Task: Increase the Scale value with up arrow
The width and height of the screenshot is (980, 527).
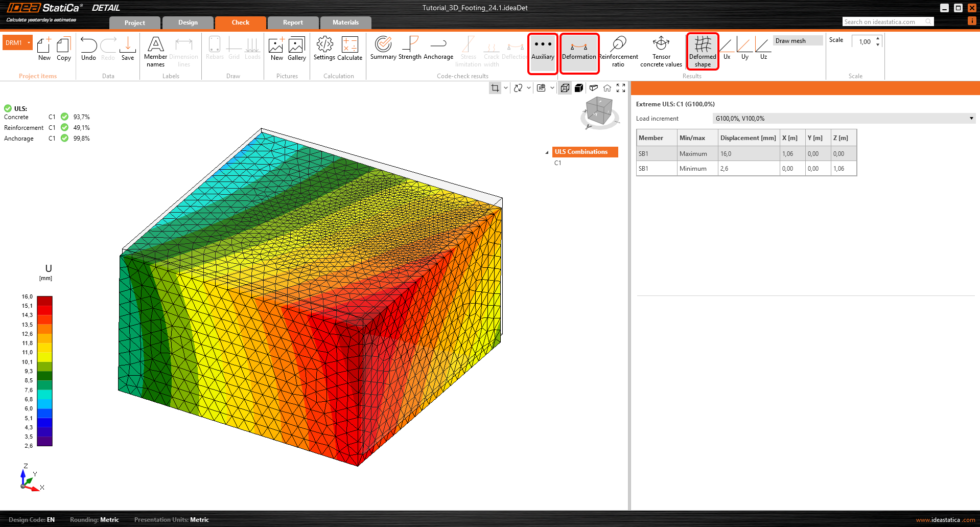Action: (x=878, y=38)
